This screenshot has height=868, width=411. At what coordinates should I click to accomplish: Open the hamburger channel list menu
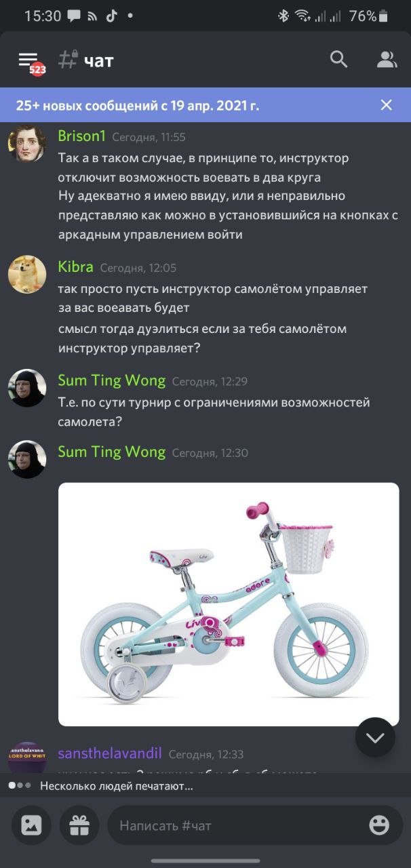point(28,60)
